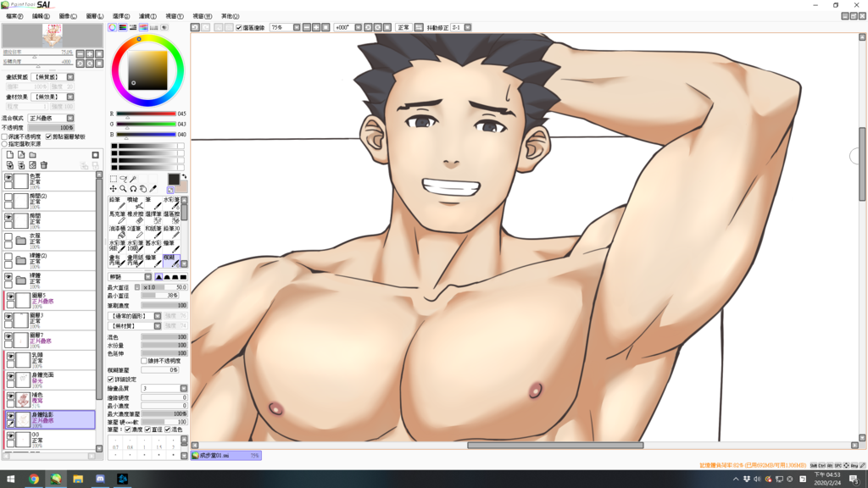Select the move tool
Viewport: 868px width, 488px height.
point(114,189)
